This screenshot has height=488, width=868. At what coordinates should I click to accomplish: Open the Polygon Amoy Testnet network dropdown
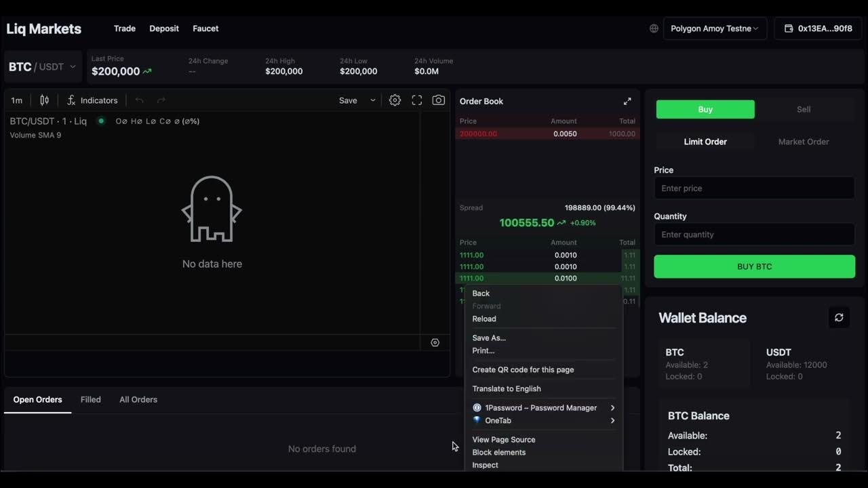(715, 28)
